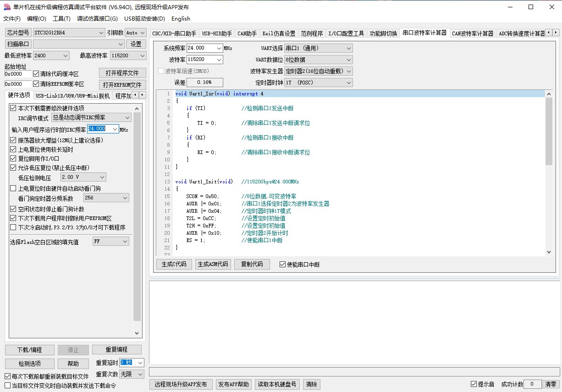Toggle 提示音 checkbox
The height and width of the screenshot is (392, 562).
tap(474, 384)
